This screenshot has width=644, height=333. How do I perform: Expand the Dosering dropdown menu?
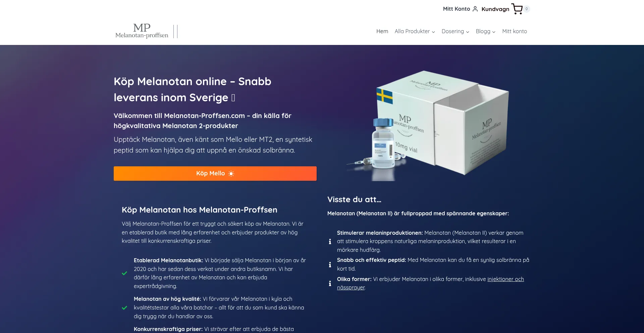[x=455, y=31]
